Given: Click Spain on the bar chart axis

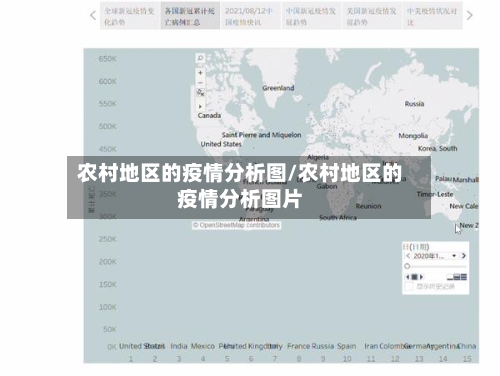Looking at the screenshot, I should click(347, 346).
